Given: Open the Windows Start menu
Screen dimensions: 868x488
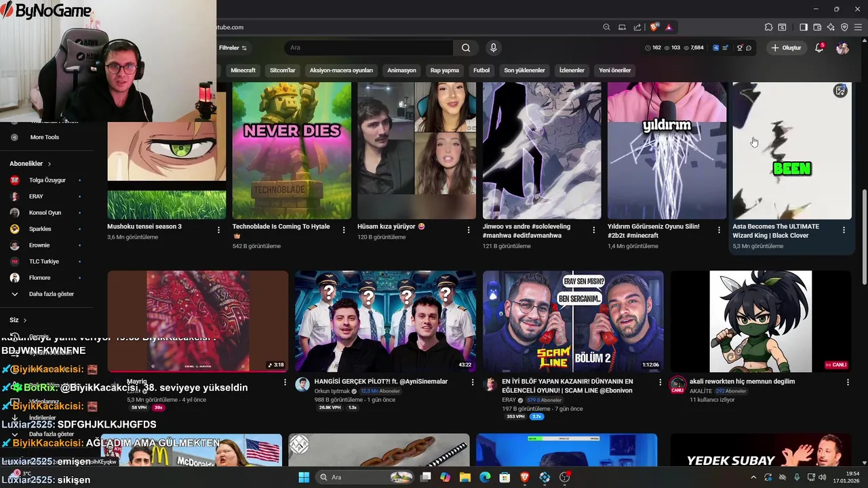Looking at the screenshot, I should tap(304, 477).
